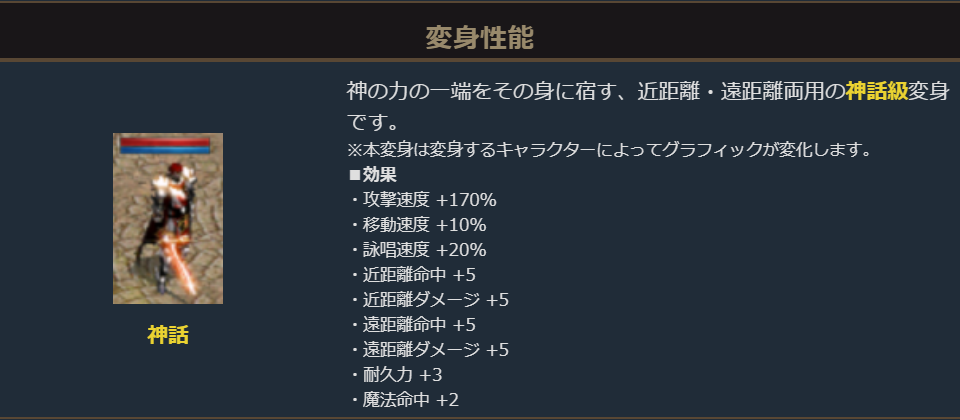Image resolution: width=960 pixels, height=420 pixels.
Task: Open the 神話 character transformation thumbnail
Action: [168, 218]
